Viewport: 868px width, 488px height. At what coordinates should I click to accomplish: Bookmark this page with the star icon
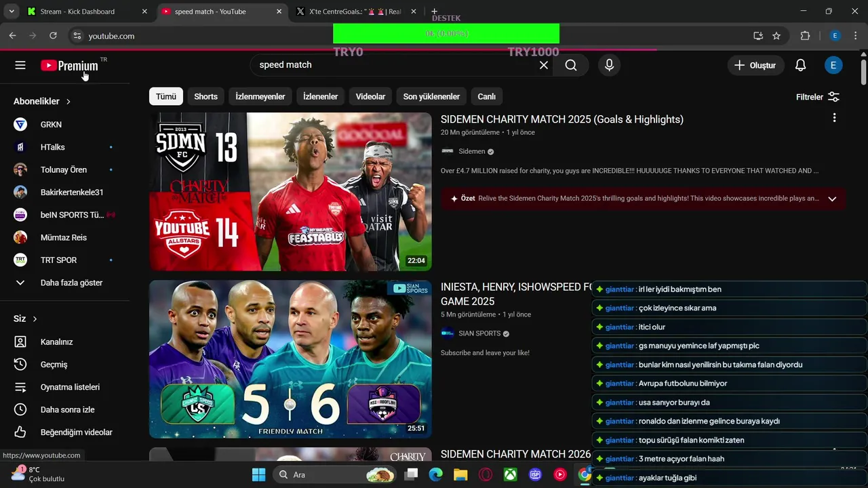click(x=776, y=36)
